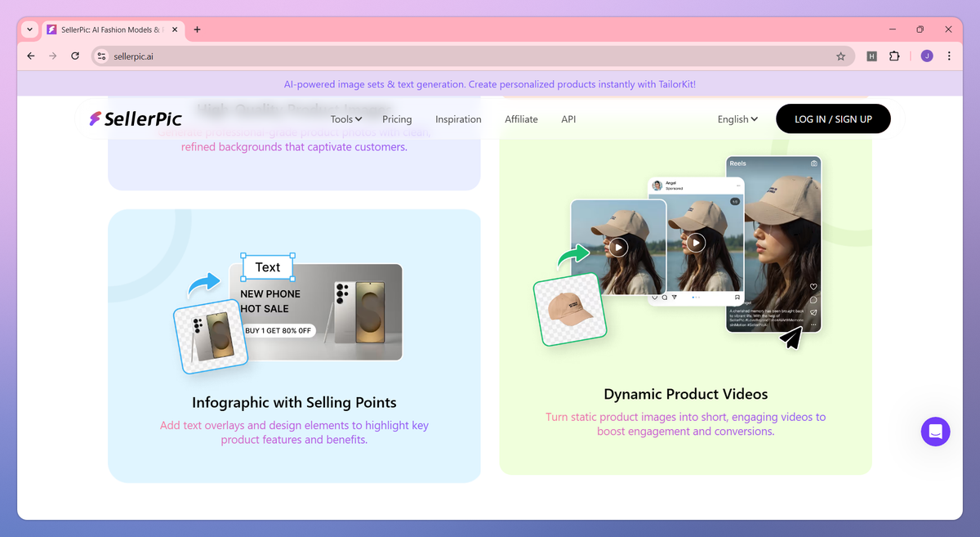Image resolution: width=980 pixels, height=537 pixels.
Task: Focus the sellerpic.ai address bar
Action: pyautogui.click(x=470, y=56)
